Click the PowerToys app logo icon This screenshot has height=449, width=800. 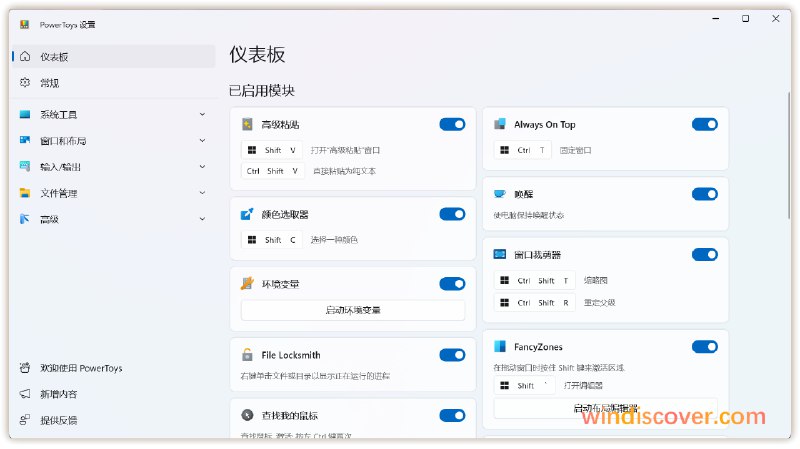(24, 24)
